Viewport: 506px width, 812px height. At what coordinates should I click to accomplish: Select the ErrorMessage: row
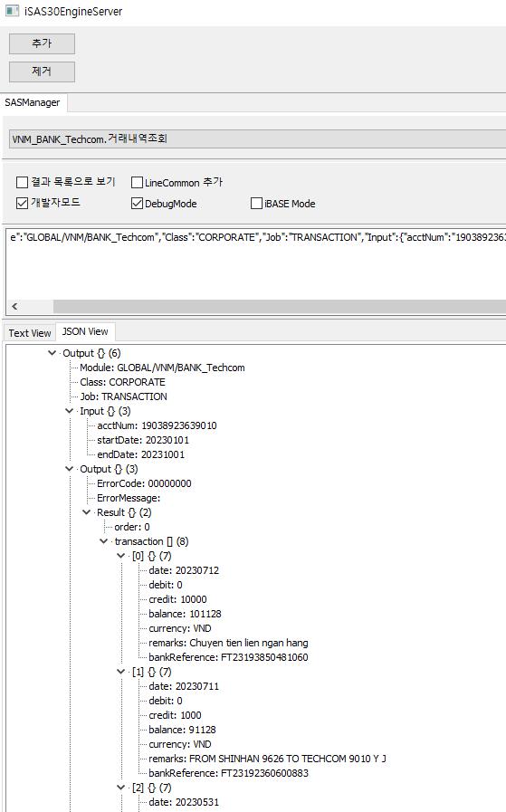(x=129, y=498)
